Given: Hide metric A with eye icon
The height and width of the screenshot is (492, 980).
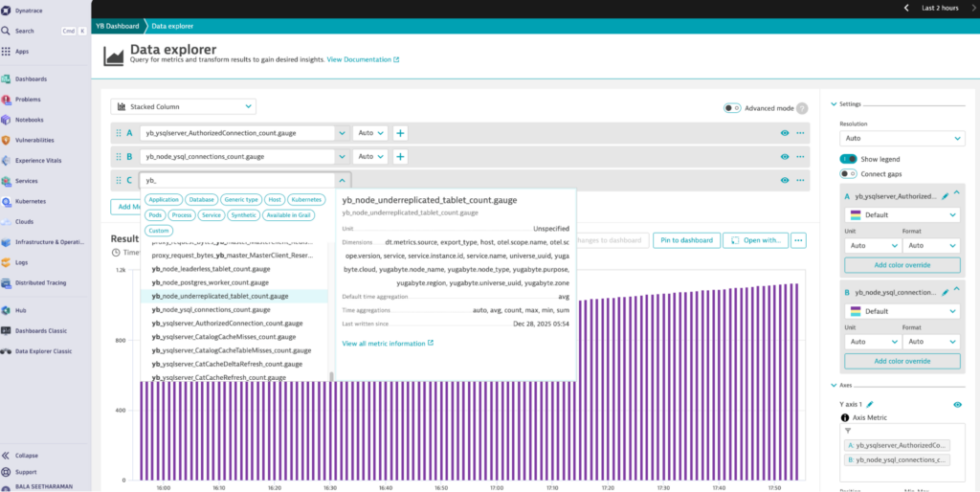Looking at the screenshot, I should pyautogui.click(x=785, y=133).
